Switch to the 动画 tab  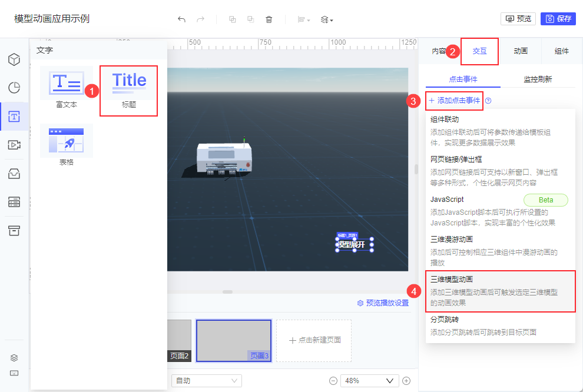coord(521,51)
